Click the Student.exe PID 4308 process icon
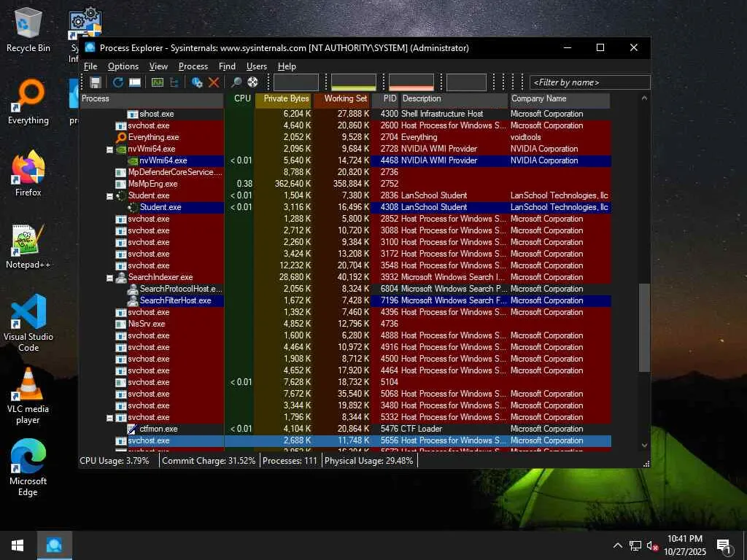The height and width of the screenshot is (560, 747). pos(133,207)
